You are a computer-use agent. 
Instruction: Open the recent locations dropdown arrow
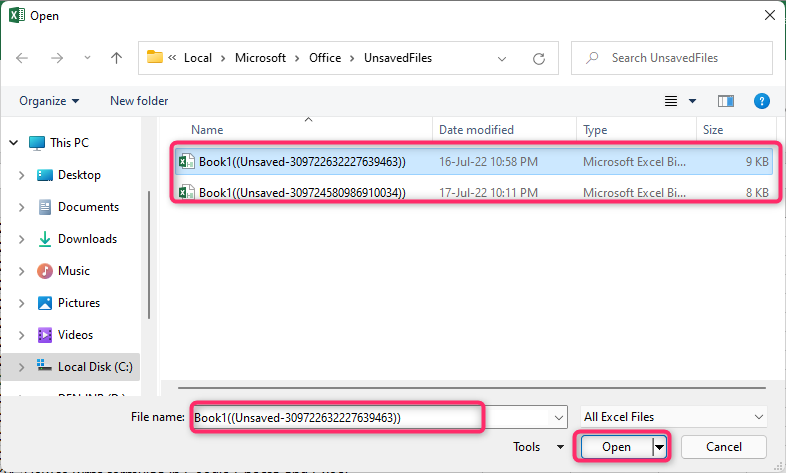click(x=87, y=58)
